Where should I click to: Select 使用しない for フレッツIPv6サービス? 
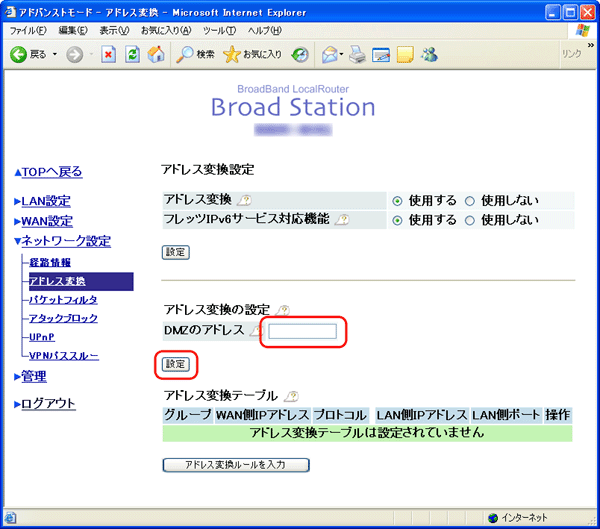pyautogui.click(x=470, y=220)
